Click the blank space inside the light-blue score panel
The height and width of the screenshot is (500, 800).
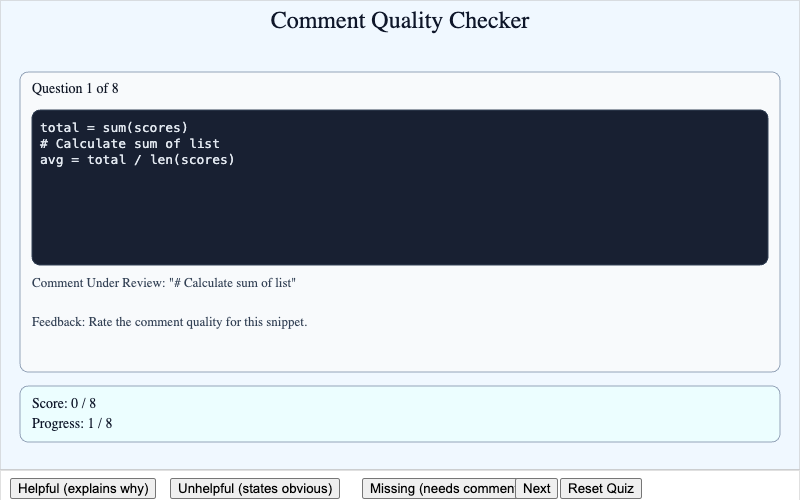click(450, 414)
